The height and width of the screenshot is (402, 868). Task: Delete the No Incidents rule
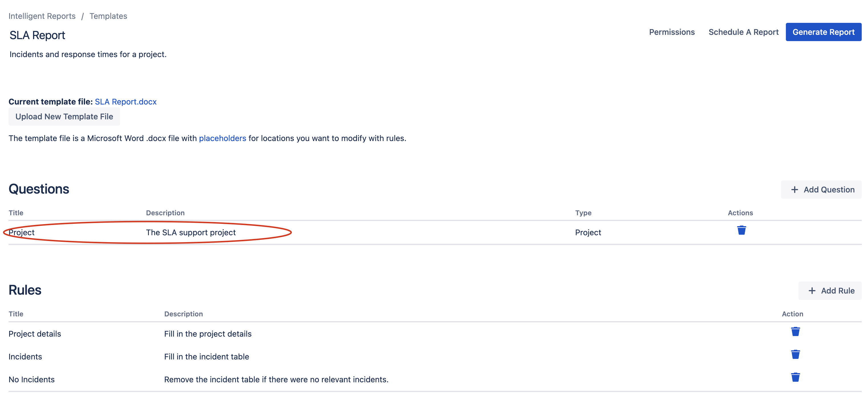[x=796, y=377]
